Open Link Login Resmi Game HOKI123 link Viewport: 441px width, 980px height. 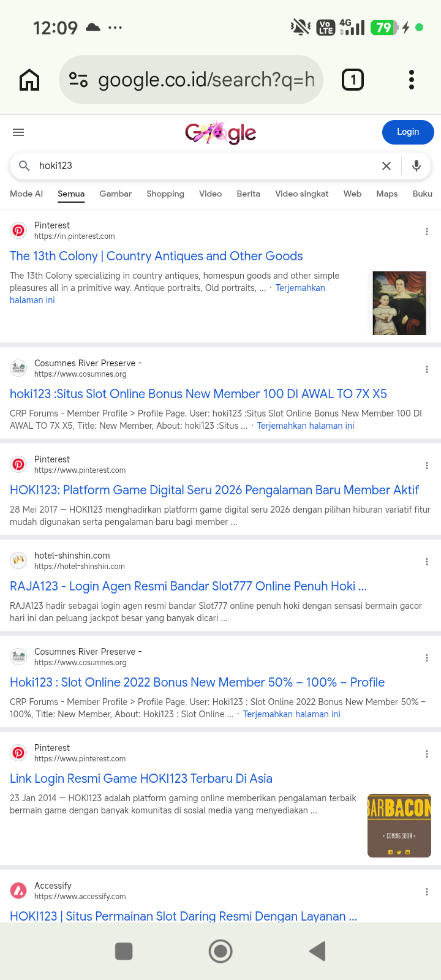click(x=141, y=778)
